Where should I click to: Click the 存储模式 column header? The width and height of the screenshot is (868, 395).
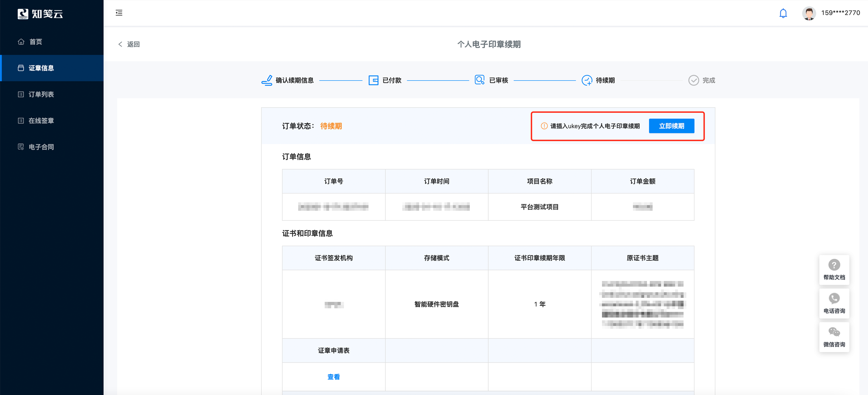point(437,258)
